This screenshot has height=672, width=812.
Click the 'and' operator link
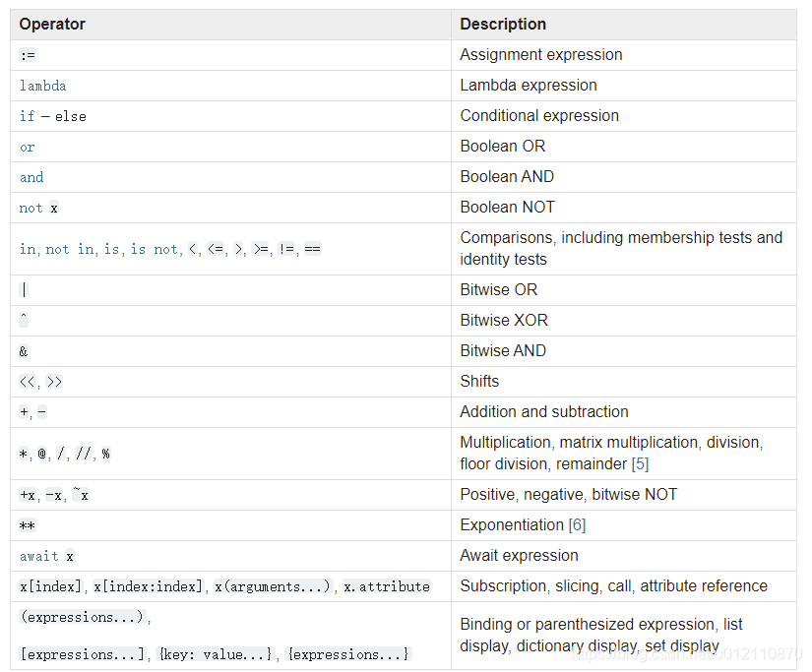(x=31, y=177)
